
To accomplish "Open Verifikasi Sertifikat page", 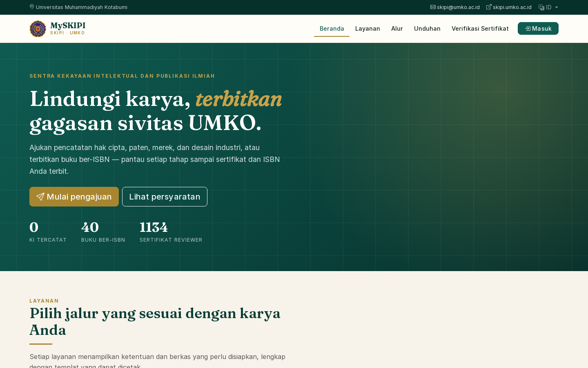I will point(480,29).
